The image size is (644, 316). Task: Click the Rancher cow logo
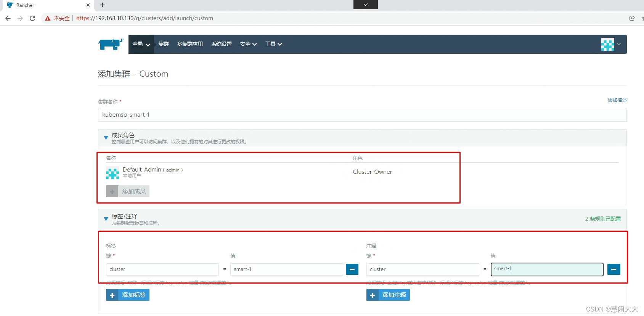pos(111,44)
